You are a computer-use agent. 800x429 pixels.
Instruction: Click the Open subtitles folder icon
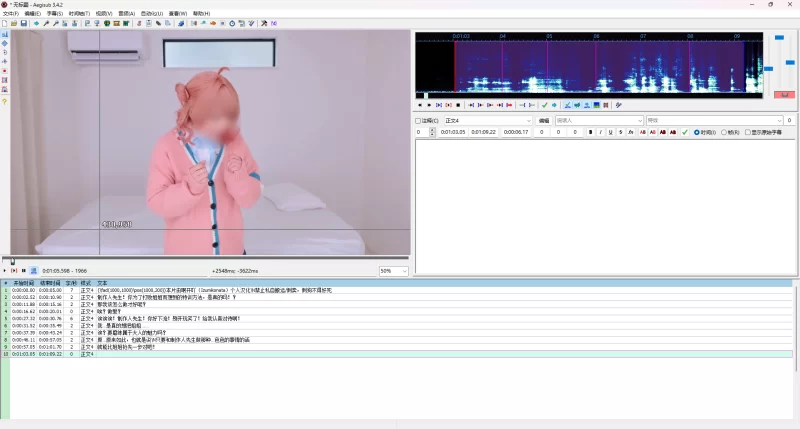pos(14,23)
